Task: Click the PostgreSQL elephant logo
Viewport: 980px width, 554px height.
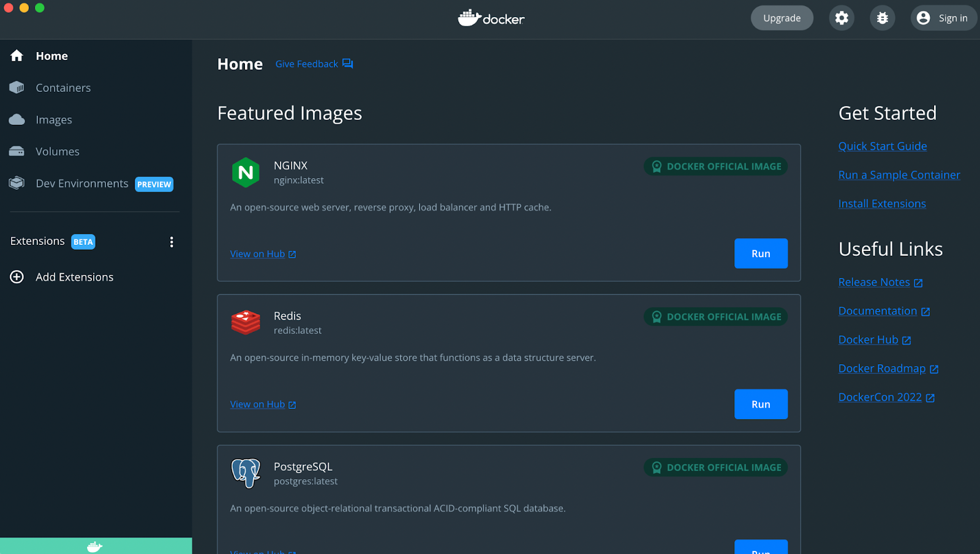Action: (x=246, y=473)
